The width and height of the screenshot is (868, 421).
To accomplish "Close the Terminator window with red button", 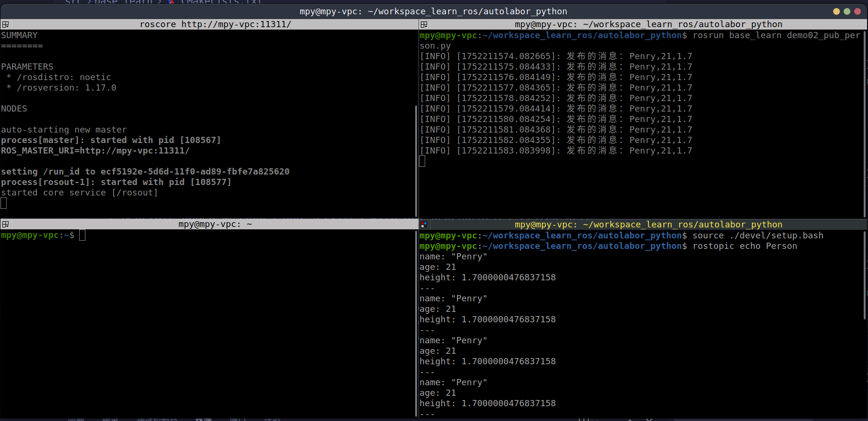I will [x=858, y=11].
